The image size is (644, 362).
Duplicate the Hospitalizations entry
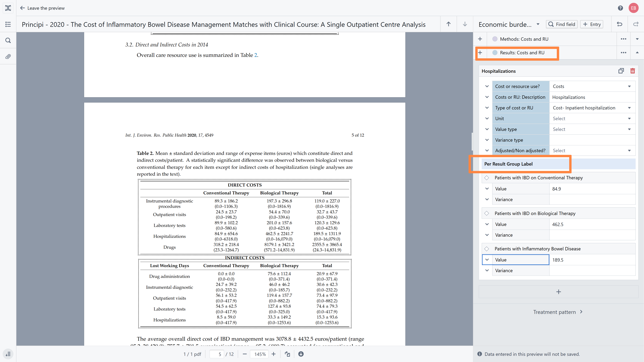621,71
